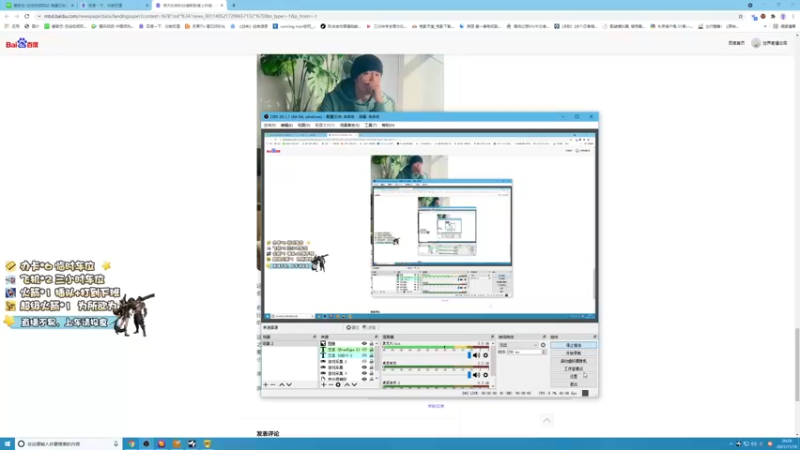Click the Mic/Aux volume slider handle

[469, 355]
